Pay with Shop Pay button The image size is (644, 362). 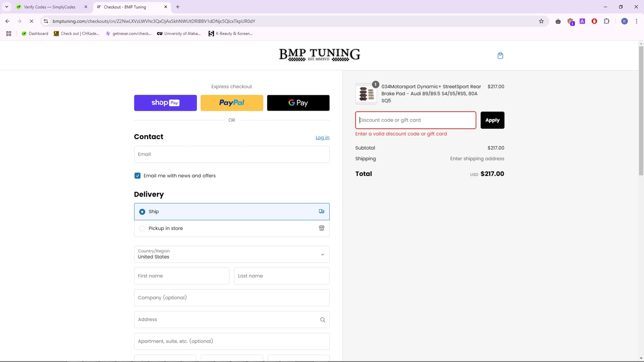click(165, 103)
